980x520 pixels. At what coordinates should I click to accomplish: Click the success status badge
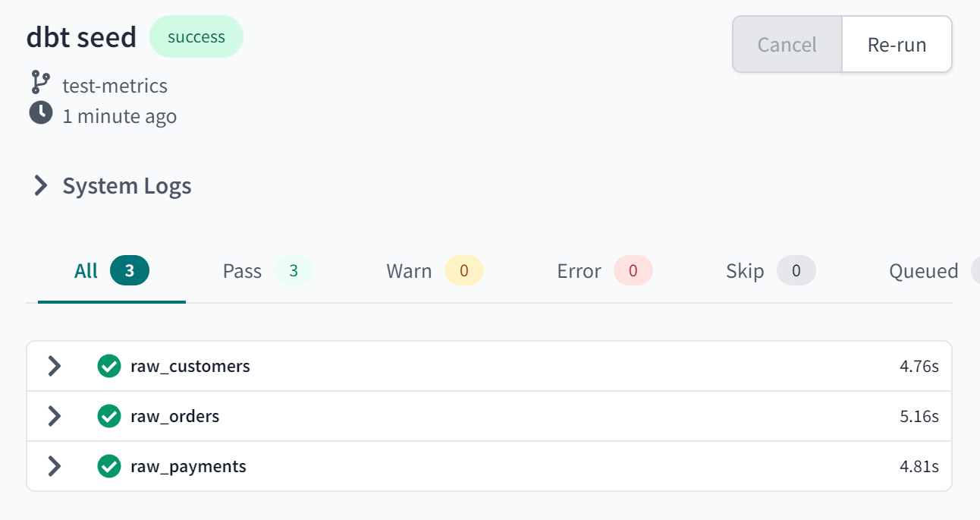[196, 36]
